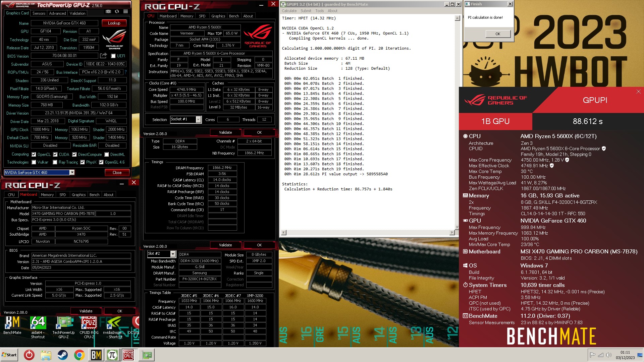Viewport: 644px width, 362px height.
Task: Open Windows Explorer from taskbar
Action: point(46,355)
